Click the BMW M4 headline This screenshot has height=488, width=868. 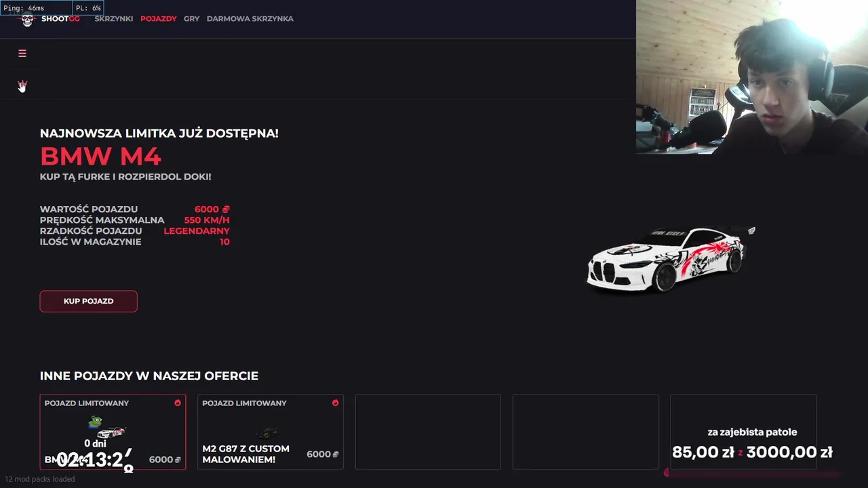(x=100, y=157)
